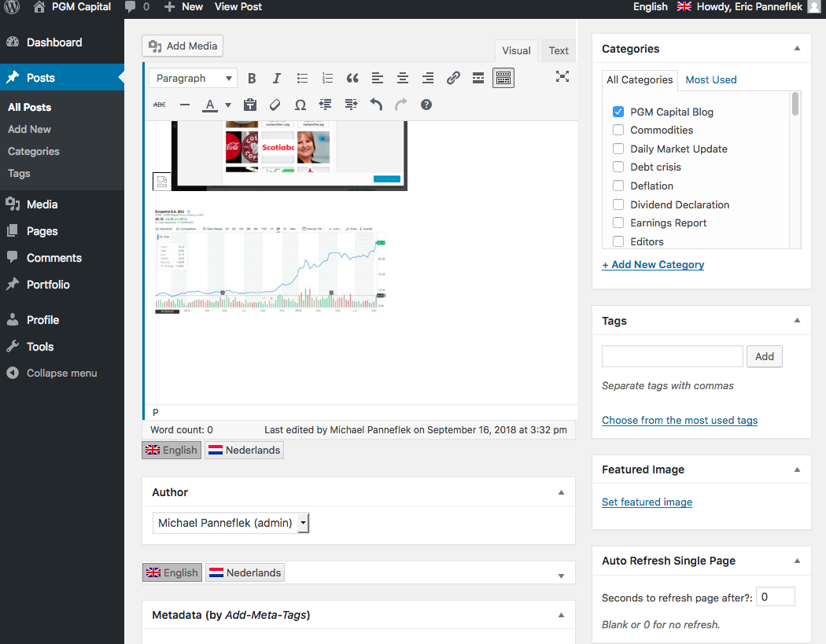Insert special character with omega icon
The height and width of the screenshot is (644, 826).
pyautogui.click(x=300, y=105)
